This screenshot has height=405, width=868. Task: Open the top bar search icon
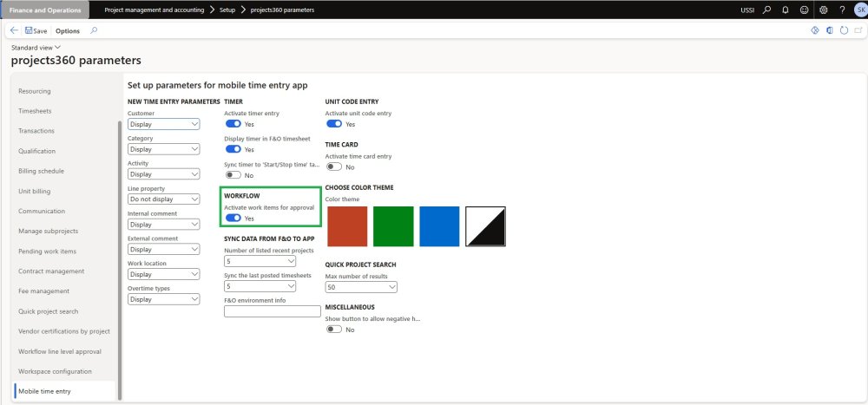[766, 10]
